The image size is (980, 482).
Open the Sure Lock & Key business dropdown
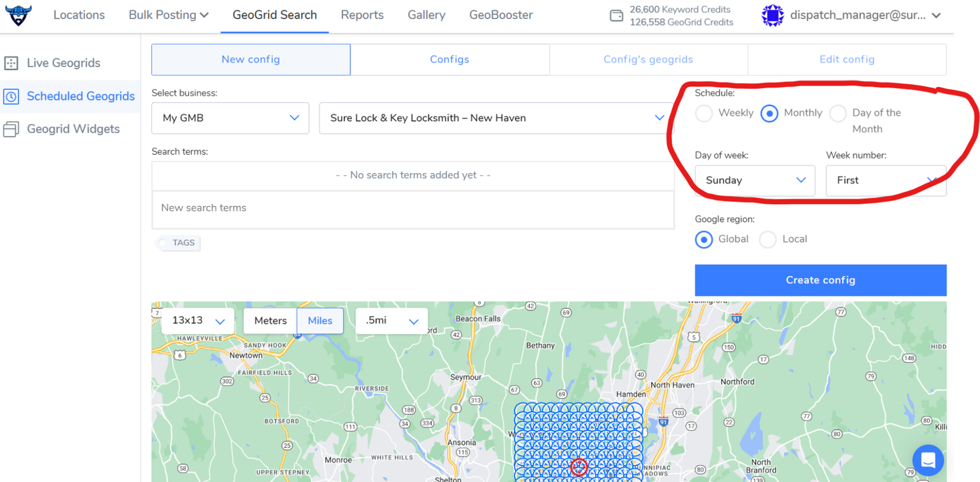coord(496,118)
